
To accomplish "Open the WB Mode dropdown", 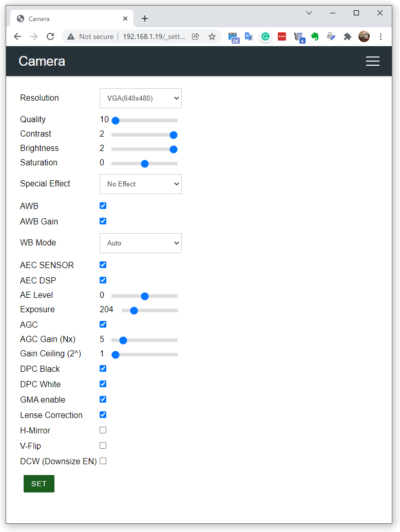I will click(x=140, y=243).
